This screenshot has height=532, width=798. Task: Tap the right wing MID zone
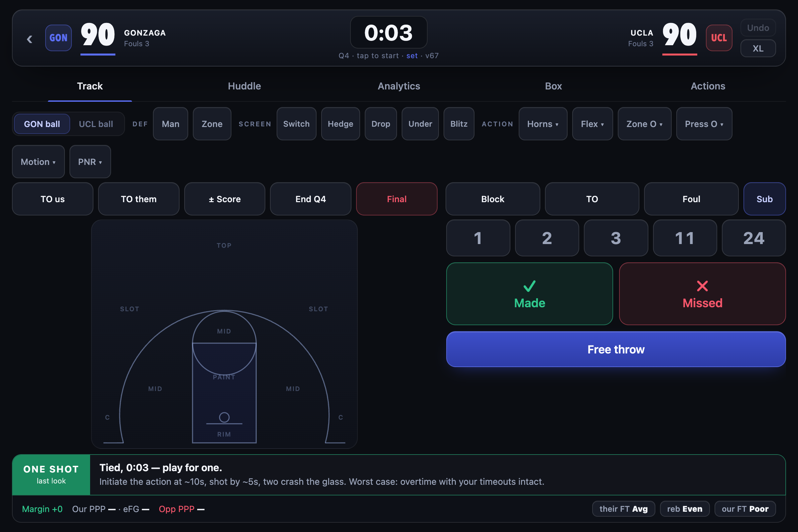(x=293, y=389)
